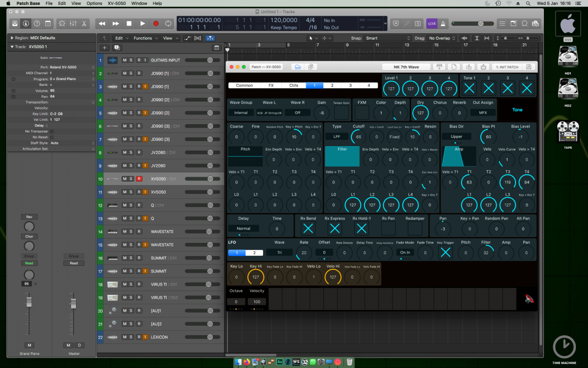588x368 pixels.
Task: Click the Patch Base save disk icon
Action: tap(529, 67)
